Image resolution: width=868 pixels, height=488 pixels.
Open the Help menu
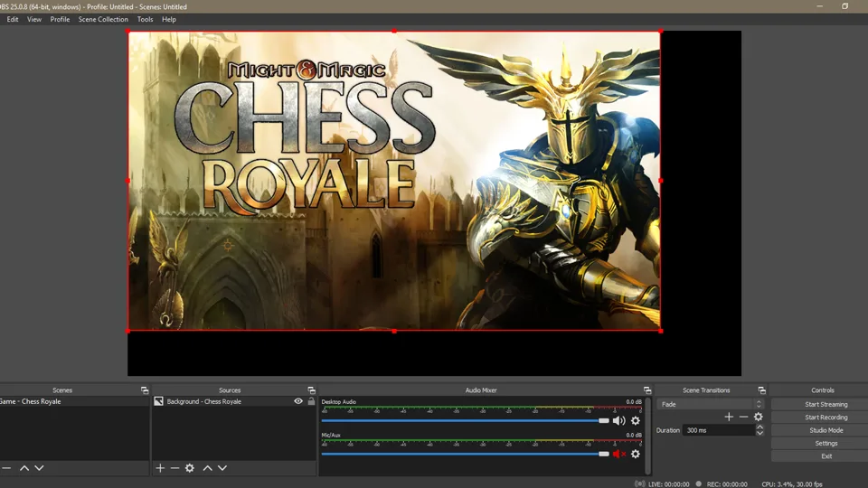click(x=169, y=19)
